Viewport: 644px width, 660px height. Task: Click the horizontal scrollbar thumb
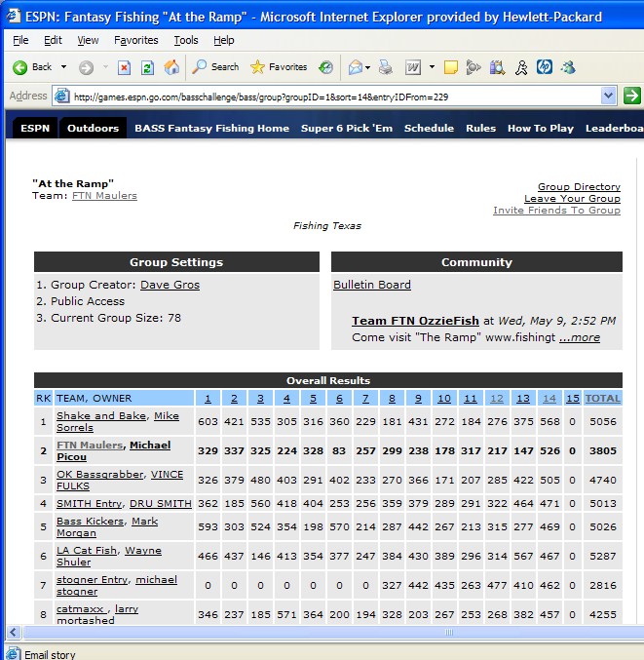pos(334,632)
